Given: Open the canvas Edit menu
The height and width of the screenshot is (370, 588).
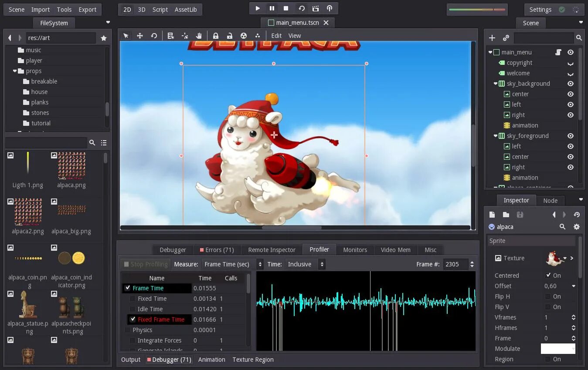Looking at the screenshot, I should tap(276, 36).
